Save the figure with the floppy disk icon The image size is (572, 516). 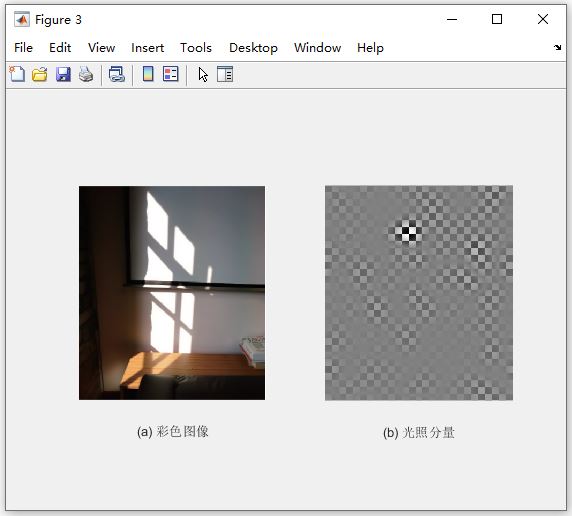(63, 74)
